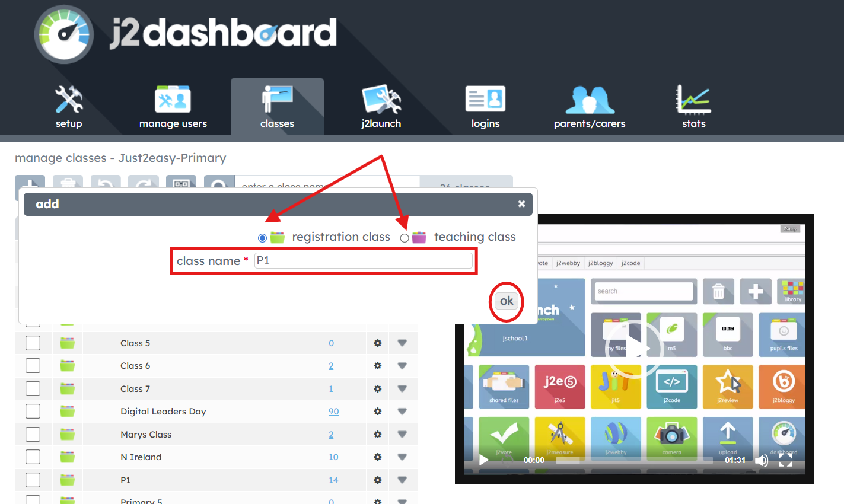The width and height of the screenshot is (844, 504).
Task: Open the settings gear for Marys Class
Action: click(x=377, y=435)
